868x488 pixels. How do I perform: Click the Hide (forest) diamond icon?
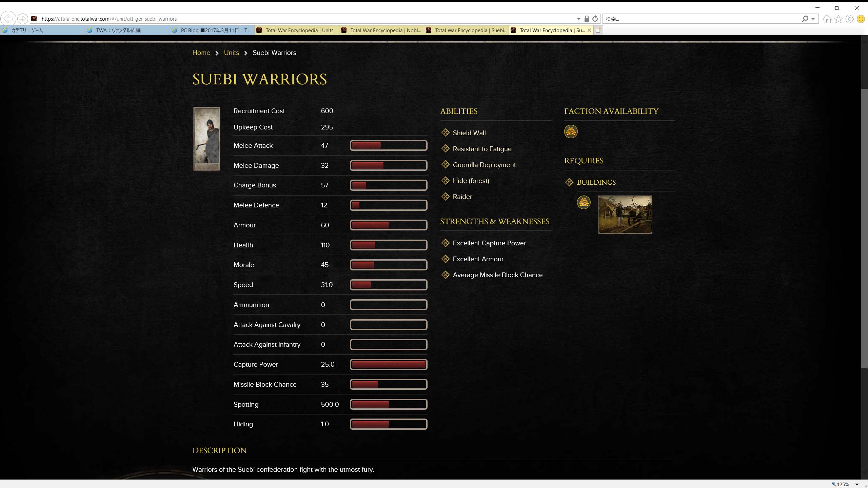click(445, 180)
